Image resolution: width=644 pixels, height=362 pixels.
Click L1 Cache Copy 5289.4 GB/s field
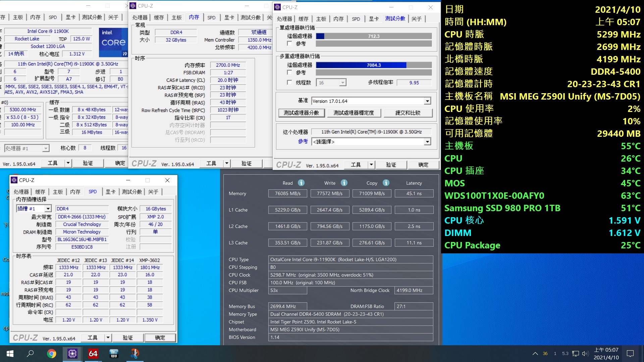tap(372, 210)
